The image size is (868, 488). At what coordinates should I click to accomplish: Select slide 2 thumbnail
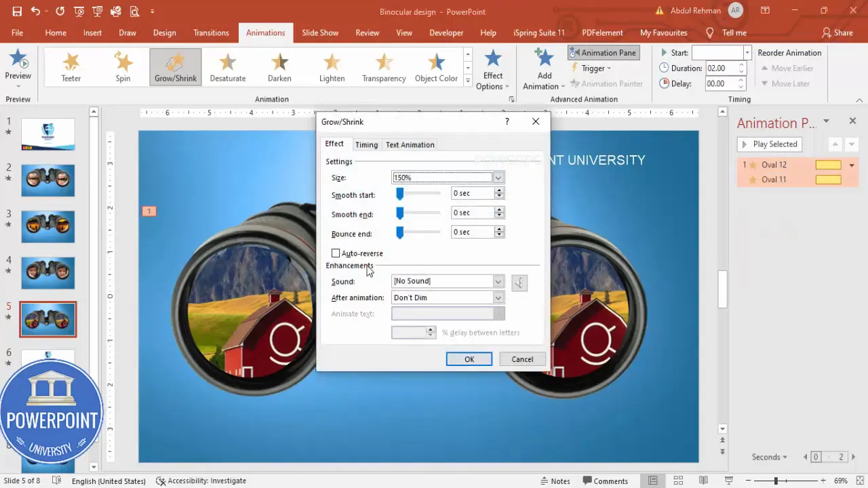[x=48, y=180]
